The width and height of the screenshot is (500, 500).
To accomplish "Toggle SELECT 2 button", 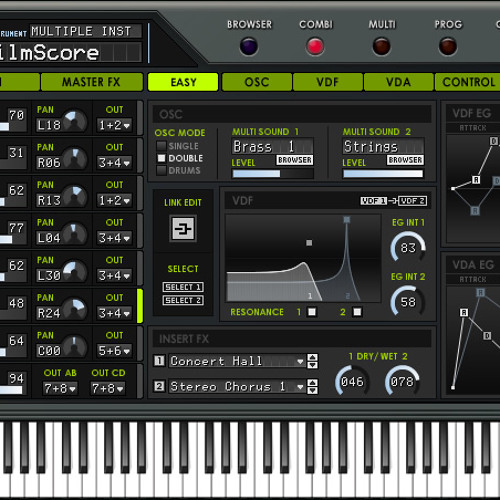I will (x=183, y=300).
